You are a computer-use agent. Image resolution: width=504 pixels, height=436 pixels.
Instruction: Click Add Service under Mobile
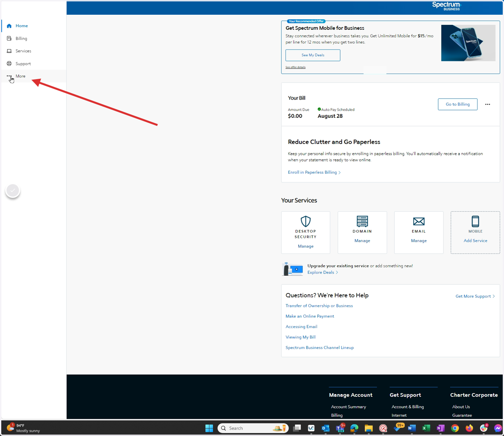[x=475, y=241]
